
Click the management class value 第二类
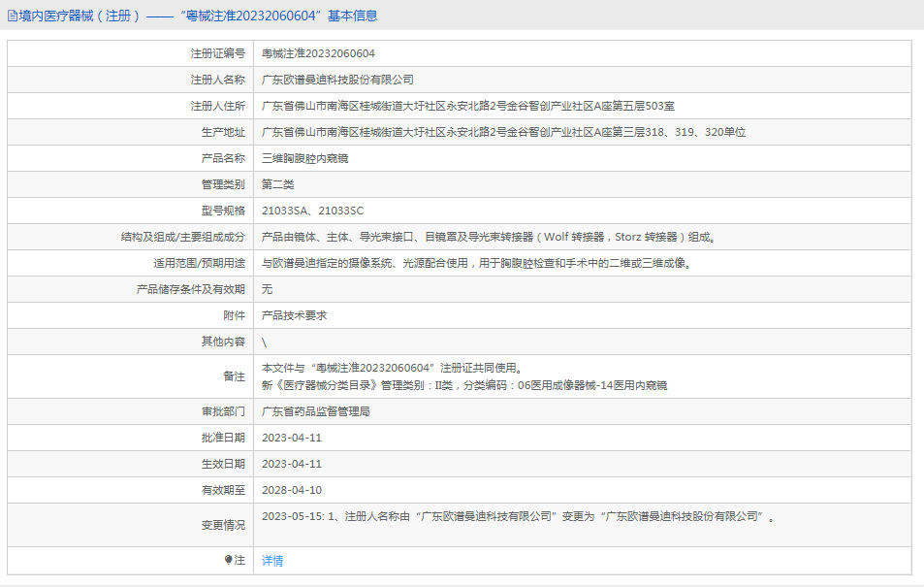pos(277,184)
